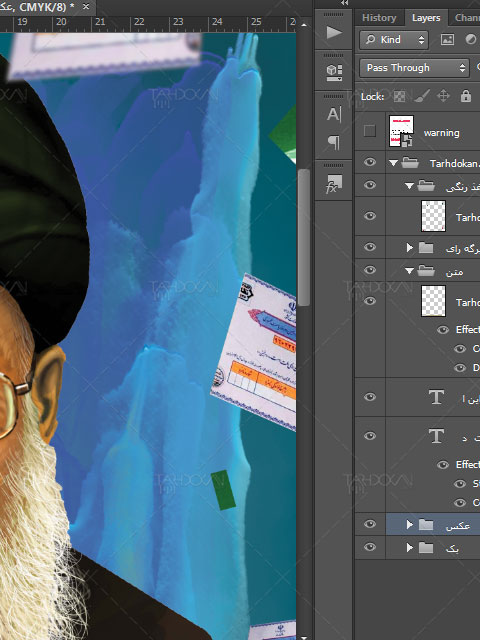This screenshot has width=480, height=640.
Task: Open the Kind filter dropdown
Action: click(x=394, y=40)
